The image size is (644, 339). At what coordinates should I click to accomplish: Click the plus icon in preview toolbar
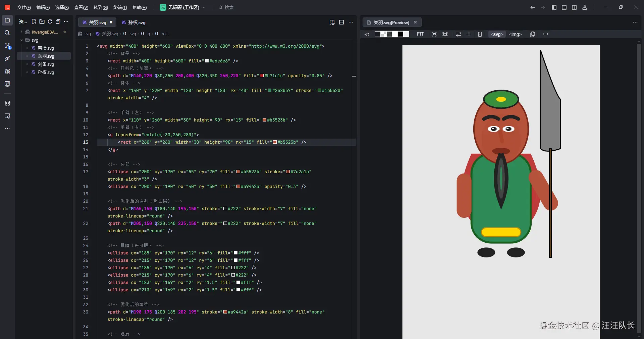pos(469,34)
